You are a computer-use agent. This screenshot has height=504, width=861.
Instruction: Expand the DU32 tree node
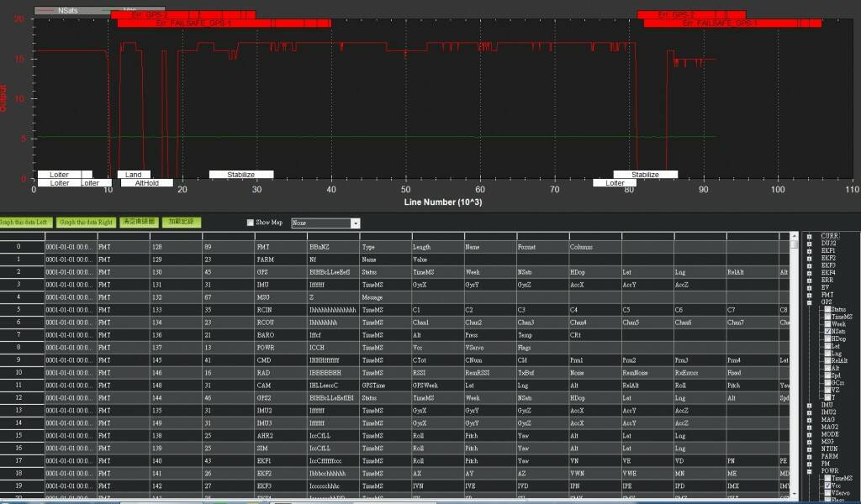[810, 244]
